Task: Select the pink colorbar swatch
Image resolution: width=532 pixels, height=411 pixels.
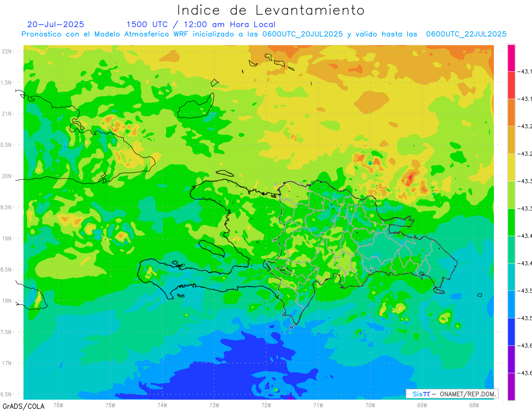Action: (511, 58)
